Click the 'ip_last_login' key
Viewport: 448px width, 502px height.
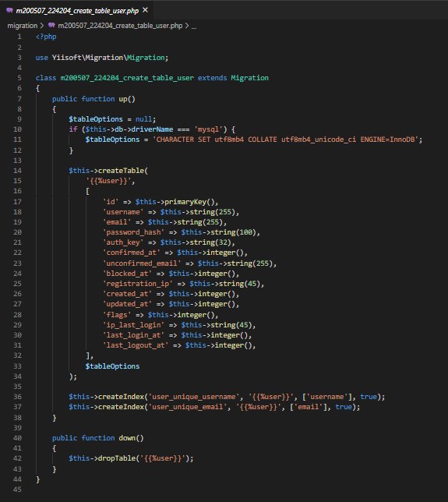point(133,325)
